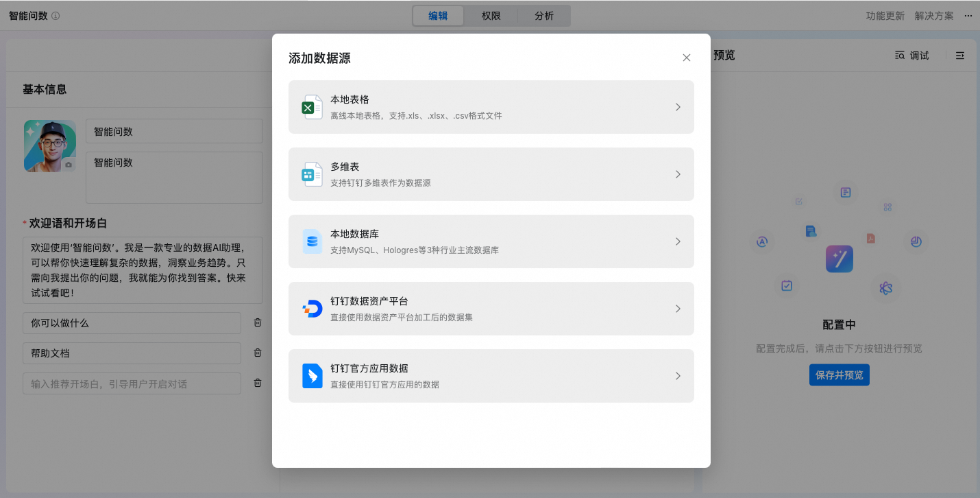Click the 你可以做什么 opener field
The image size is (980, 498).
click(x=132, y=323)
